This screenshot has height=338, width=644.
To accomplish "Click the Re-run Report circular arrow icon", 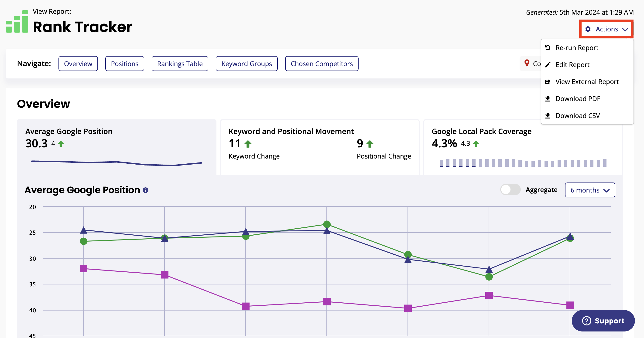I will point(548,48).
